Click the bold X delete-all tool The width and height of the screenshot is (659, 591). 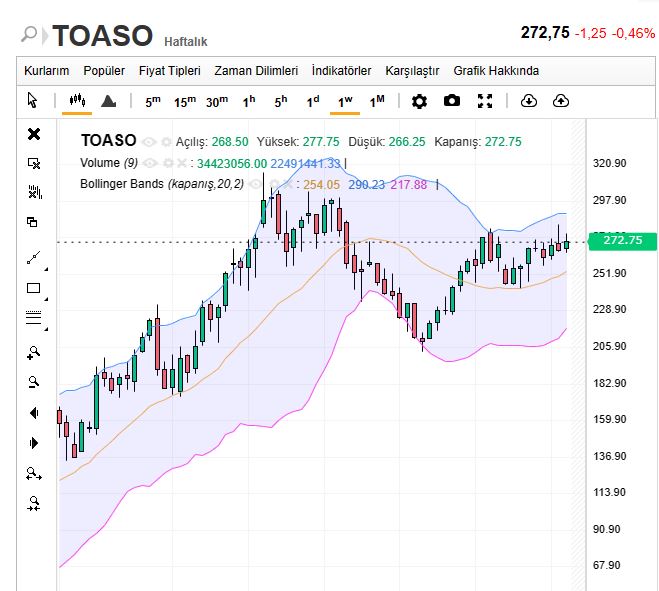pos(34,134)
